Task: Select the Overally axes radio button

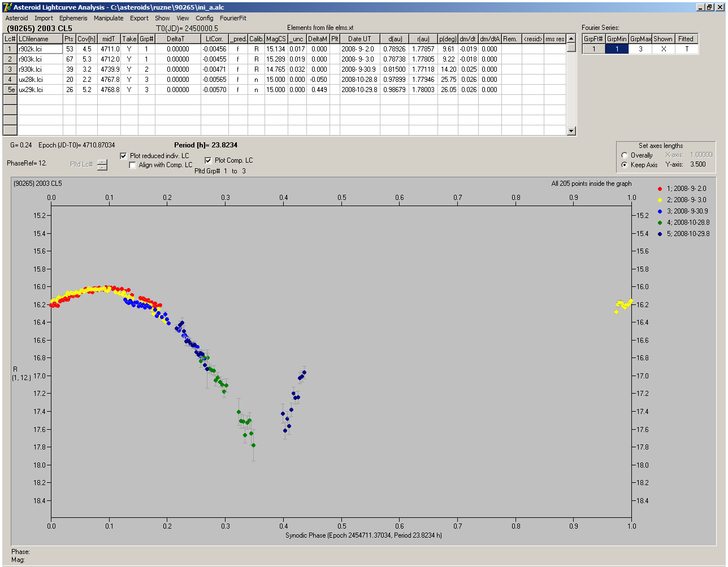Action: coord(624,155)
